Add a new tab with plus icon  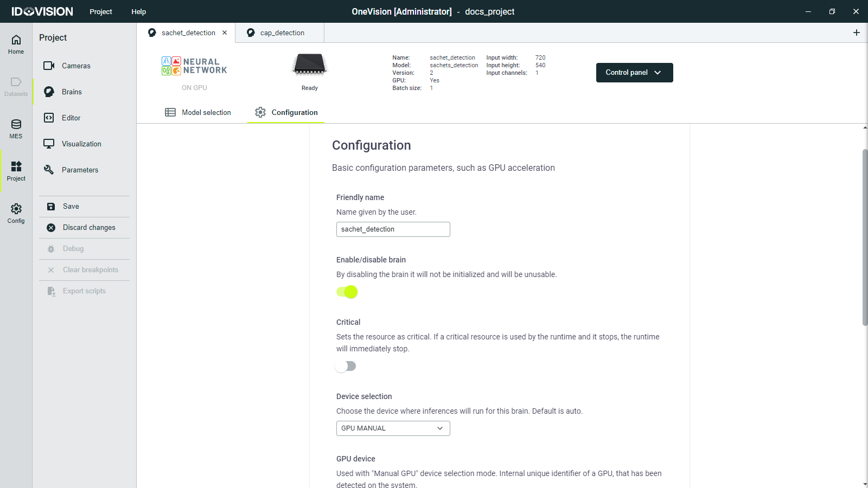[857, 33]
